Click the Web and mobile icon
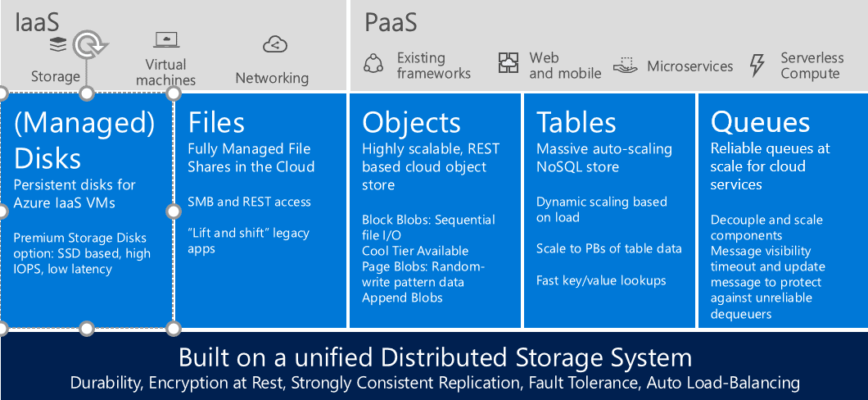Screen dimensions: 868x400 point(509,63)
